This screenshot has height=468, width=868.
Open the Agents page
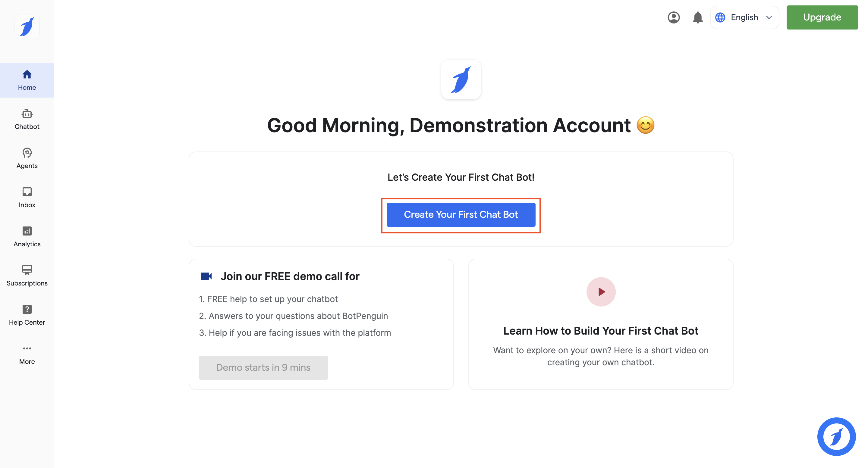pyautogui.click(x=27, y=158)
